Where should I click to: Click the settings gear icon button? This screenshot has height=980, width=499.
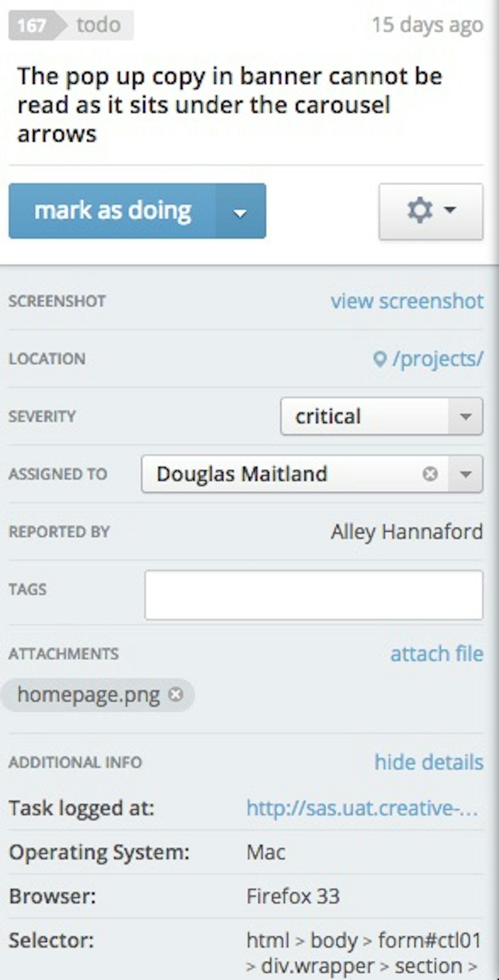[431, 211]
